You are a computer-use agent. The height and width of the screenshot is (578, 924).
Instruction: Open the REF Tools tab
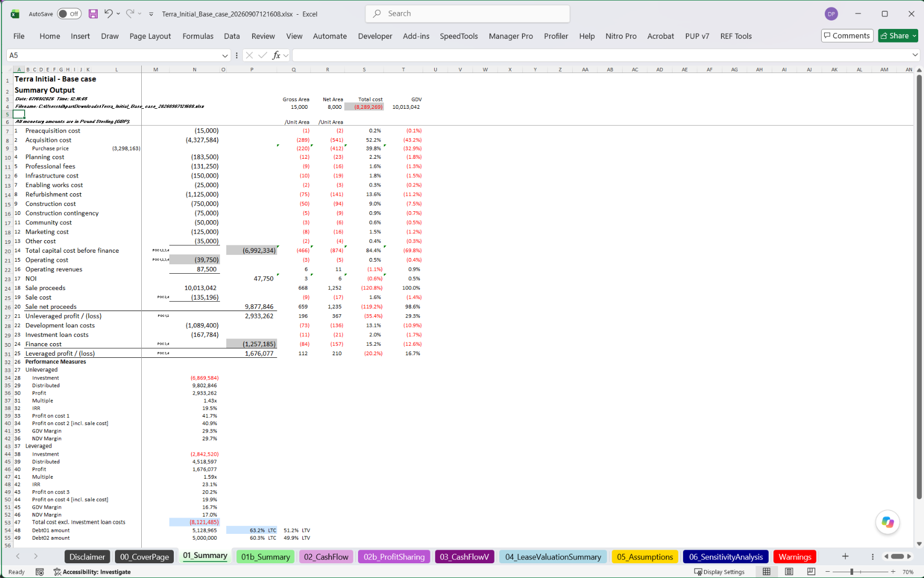[736, 36]
